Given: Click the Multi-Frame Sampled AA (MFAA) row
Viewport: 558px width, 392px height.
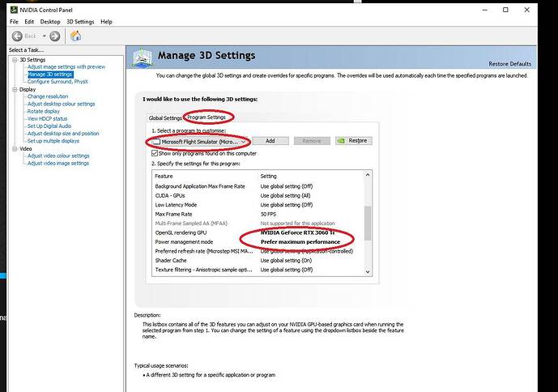Looking at the screenshot, I should (259, 224).
